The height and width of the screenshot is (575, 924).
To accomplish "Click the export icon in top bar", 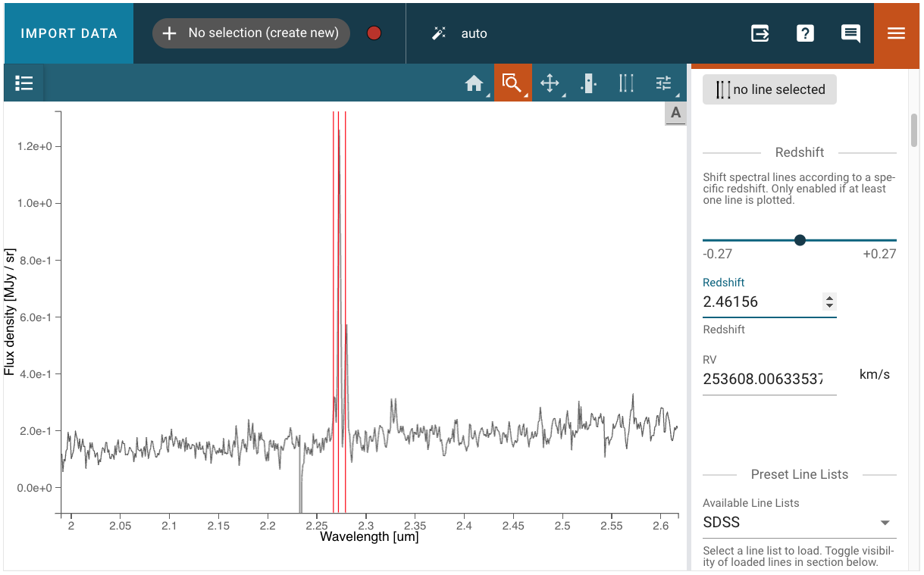I will [x=760, y=33].
